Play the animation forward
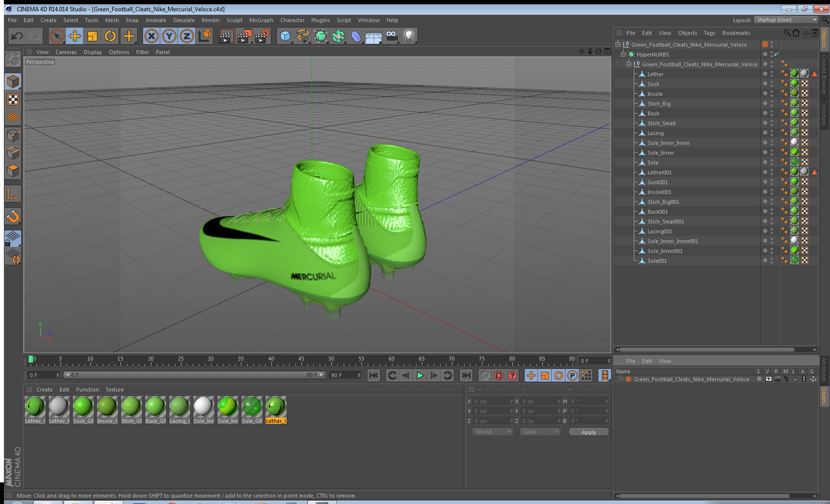The height and width of the screenshot is (504, 830). (x=420, y=375)
